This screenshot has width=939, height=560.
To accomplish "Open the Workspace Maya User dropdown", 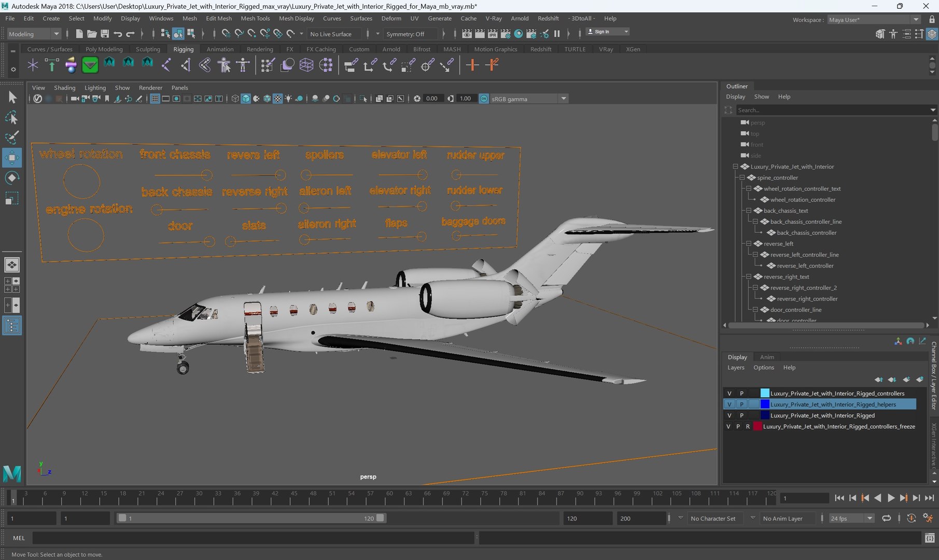I will click(x=873, y=20).
